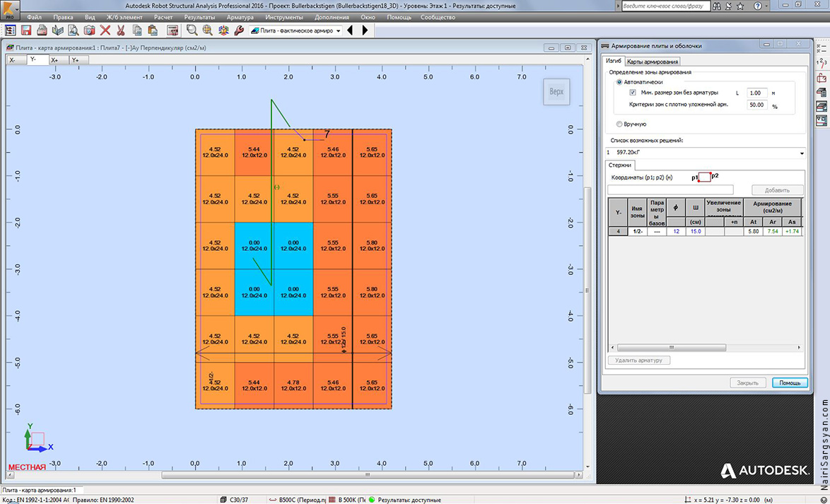Open the 3D view cube icon
Screen dimensions: 830x504
223,30
